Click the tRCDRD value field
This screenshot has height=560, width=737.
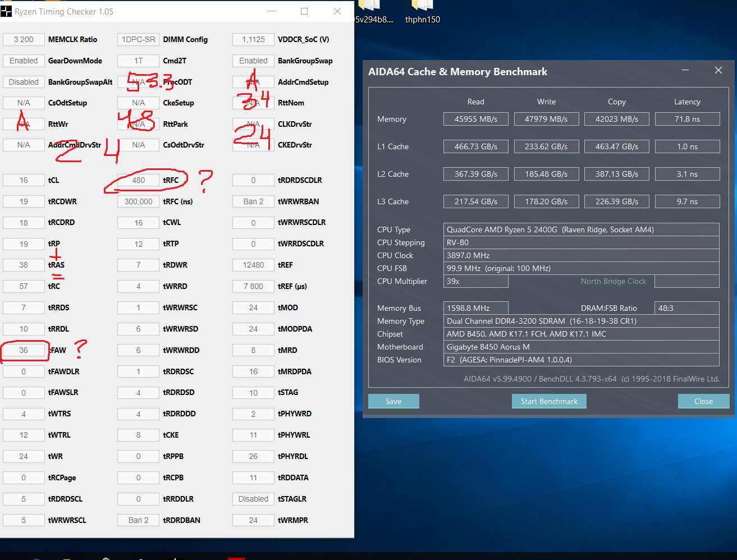24,223
